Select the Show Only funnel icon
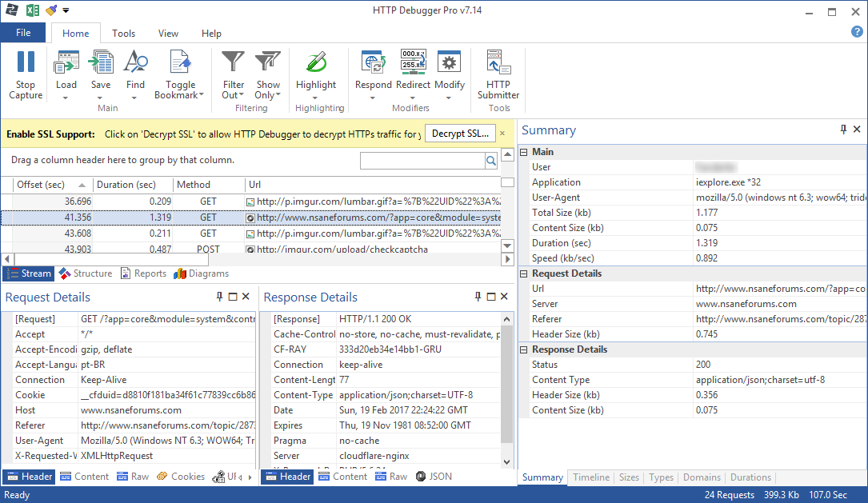Screen dimensions: 868x503 pos(268,62)
